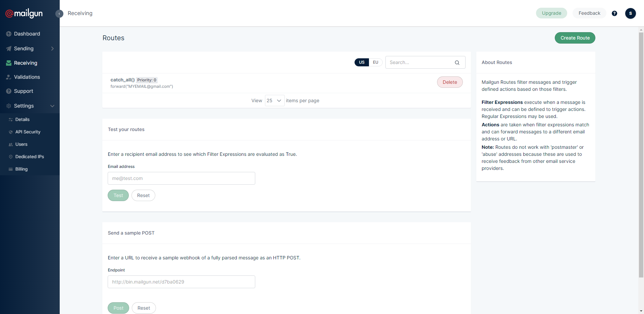Open the items per page dropdown
Image resolution: width=644 pixels, height=314 pixels.
(x=275, y=101)
